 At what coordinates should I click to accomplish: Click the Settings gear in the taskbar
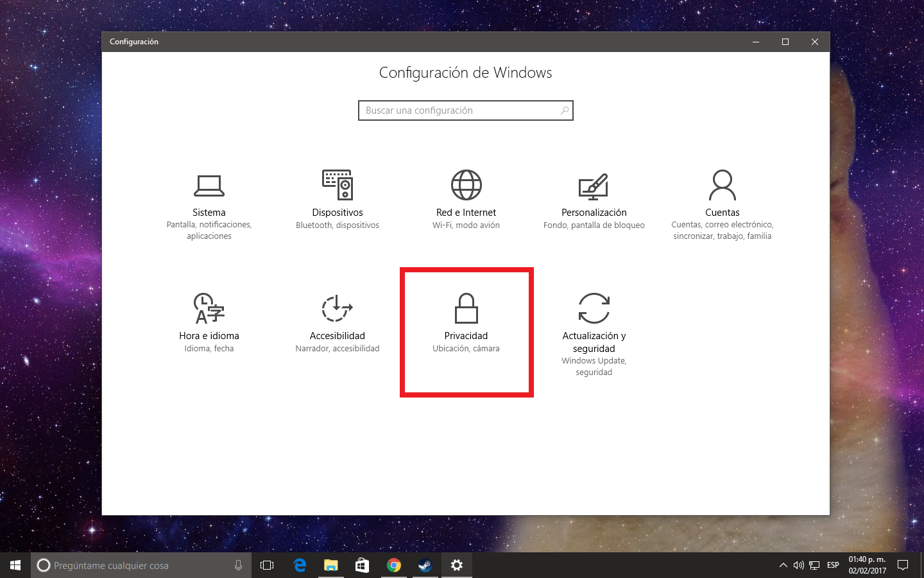click(x=457, y=565)
